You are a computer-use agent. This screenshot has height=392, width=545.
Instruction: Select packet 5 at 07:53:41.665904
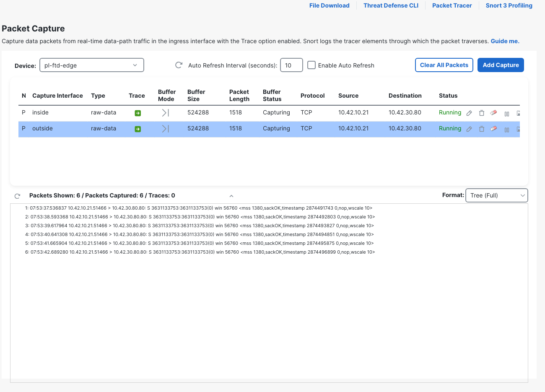200,243
